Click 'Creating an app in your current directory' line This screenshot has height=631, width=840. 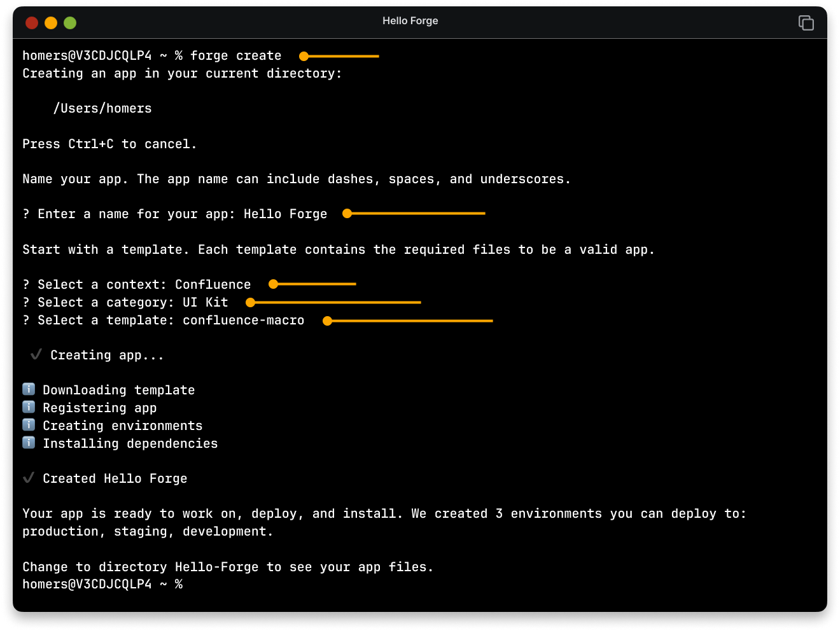[x=182, y=74]
